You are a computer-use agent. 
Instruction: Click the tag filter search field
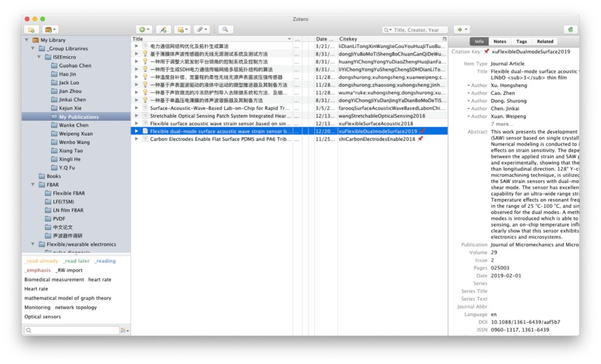click(x=72, y=330)
